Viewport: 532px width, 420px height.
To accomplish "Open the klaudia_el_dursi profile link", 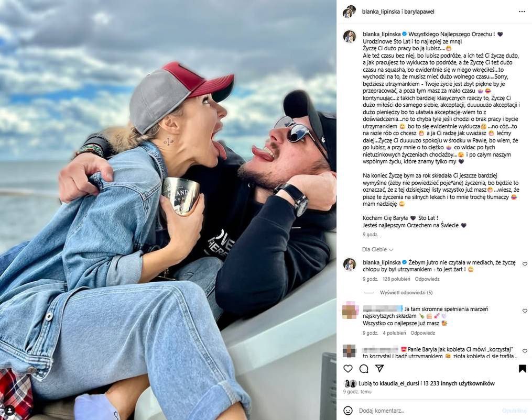I will point(399,383).
